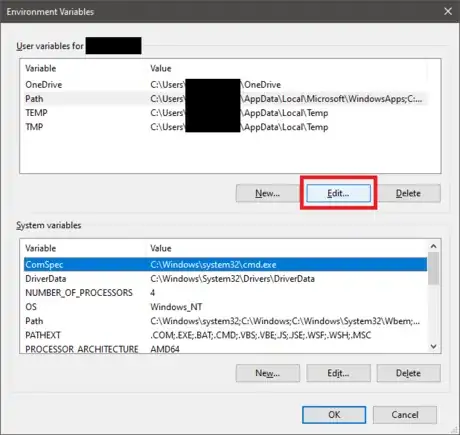This screenshot has width=460, height=435.
Task: Click the System variables scrollbar thumb
Action: [x=433, y=269]
